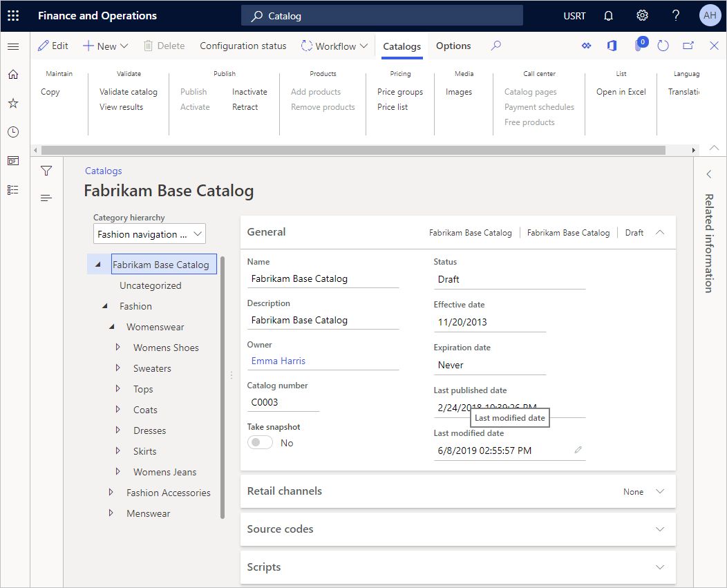Viewport: 727px width, 588px height.
Task: Click Validate catalog button
Action: [129, 92]
